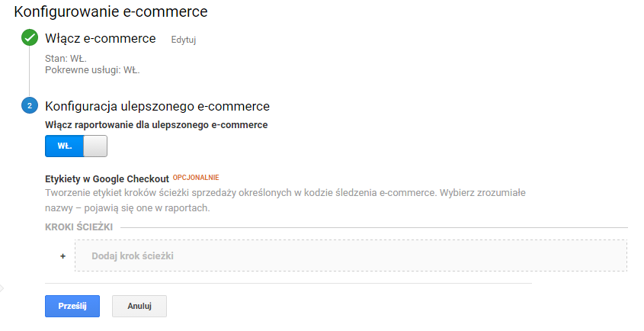Click the grey handle of the WŁ. switch

point(95,146)
